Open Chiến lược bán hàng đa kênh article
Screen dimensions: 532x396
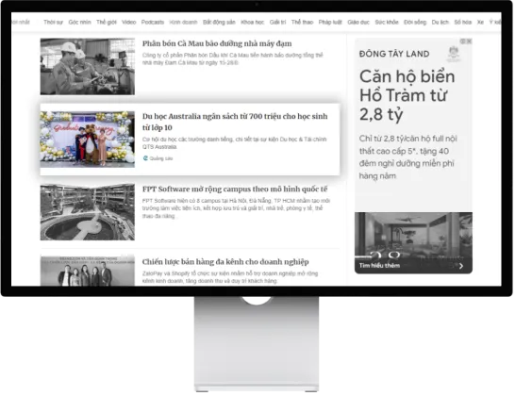[x=225, y=262]
